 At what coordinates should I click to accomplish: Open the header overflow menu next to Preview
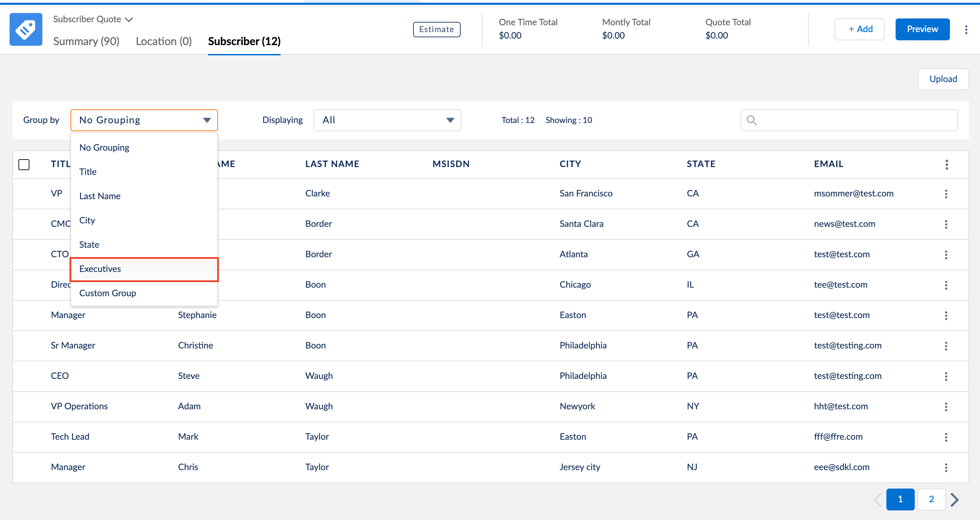pyautogui.click(x=966, y=29)
